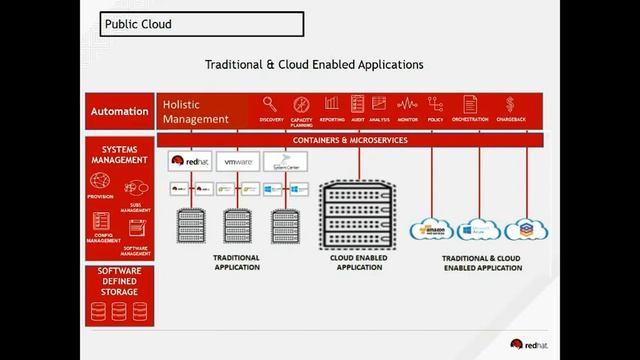The width and height of the screenshot is (640, 360).
Task: Click the Software Management notepad icon
Action: pyautogui.click(x=137, y=228)
